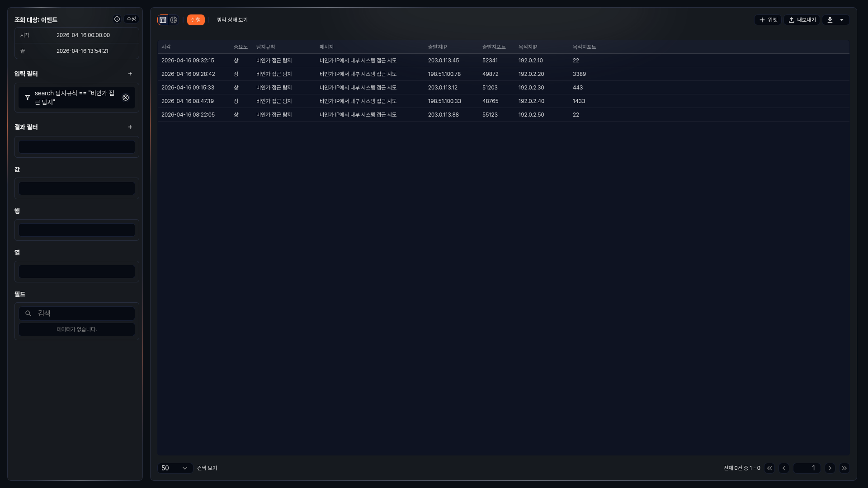This screenshot has height=488, width=868.
Task: Add a new 입력 필터 with plus icon
Action: point(130,74)
